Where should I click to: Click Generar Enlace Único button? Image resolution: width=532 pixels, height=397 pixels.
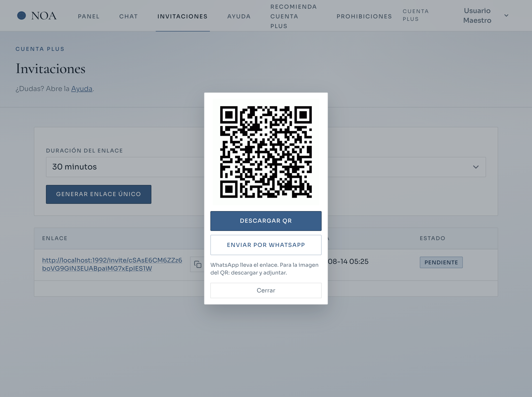click(99, 194)
